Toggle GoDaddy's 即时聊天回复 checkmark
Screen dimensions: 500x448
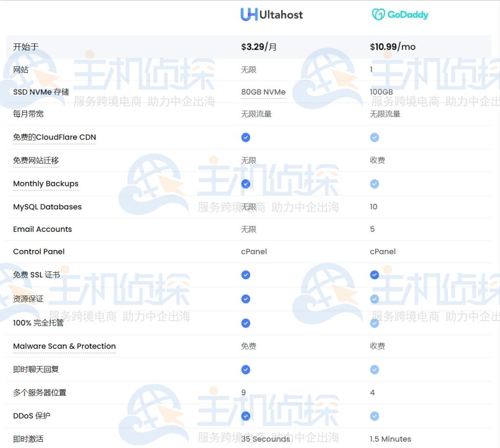pos(375,369)
